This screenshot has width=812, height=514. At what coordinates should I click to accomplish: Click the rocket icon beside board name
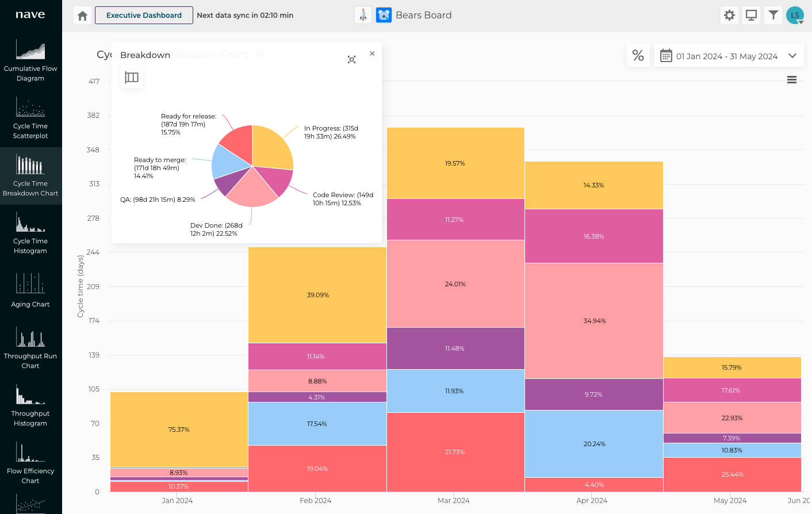pyautogui.click(x=363, y=16)
